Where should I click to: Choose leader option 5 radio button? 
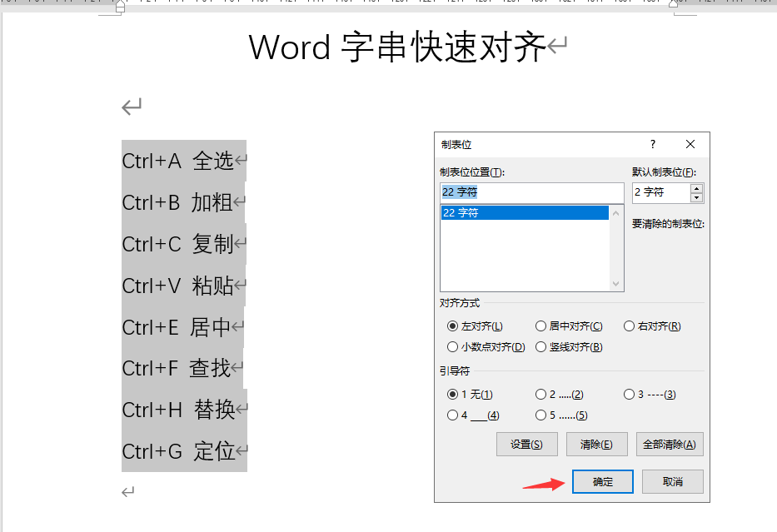point(541,415)
